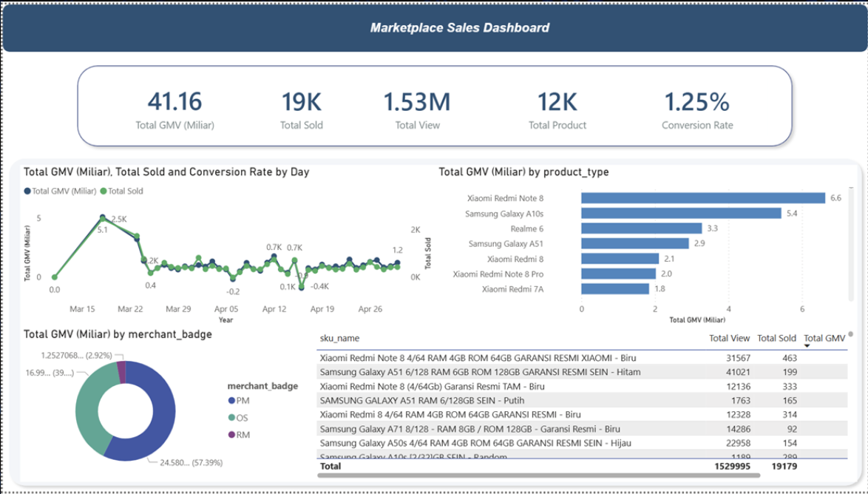The image size is (868, 494).
Task: Click the vertical scrollbar of product_type chart
Action: click(851, 244)
